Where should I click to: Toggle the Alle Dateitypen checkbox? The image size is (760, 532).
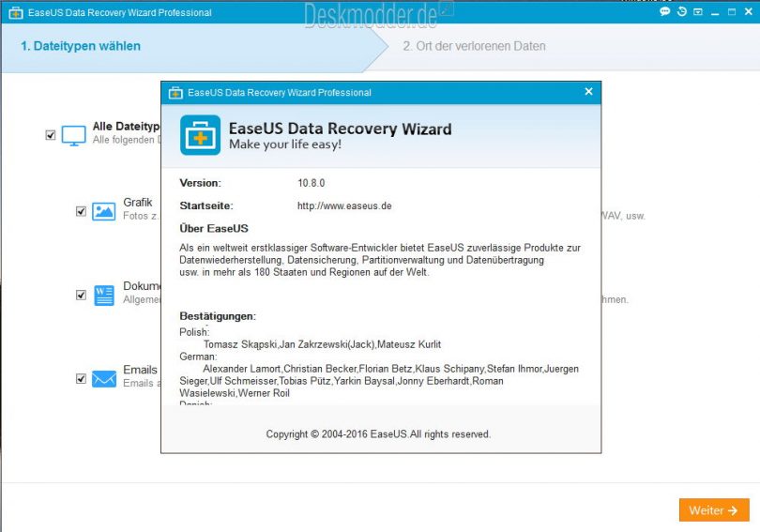pos(51,135)
